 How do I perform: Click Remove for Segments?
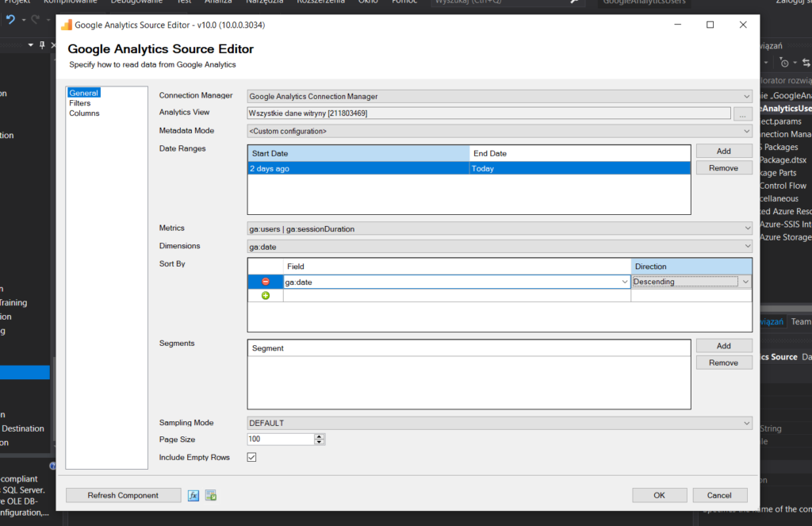pyautogui.click(x=723, y=363)
